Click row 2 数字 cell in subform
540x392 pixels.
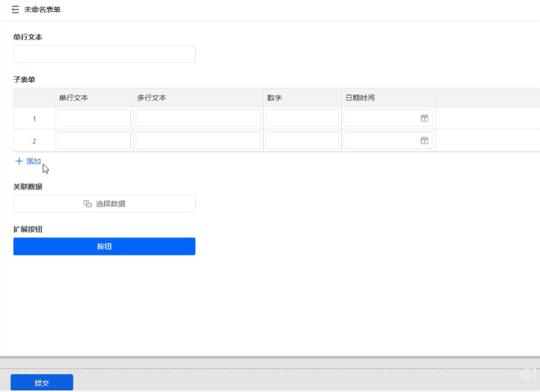point(302,140)
